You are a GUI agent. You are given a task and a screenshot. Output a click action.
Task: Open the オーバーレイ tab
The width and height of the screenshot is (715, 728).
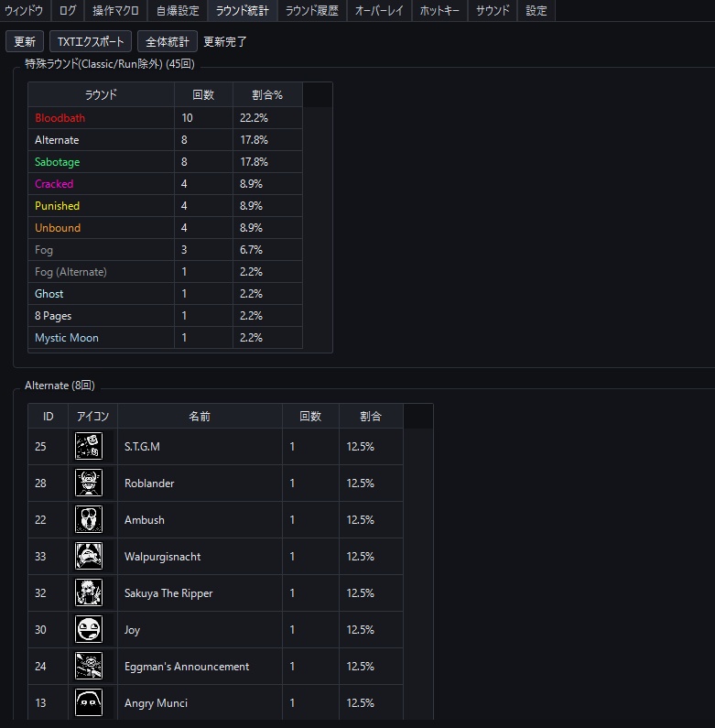click(379, 11)
